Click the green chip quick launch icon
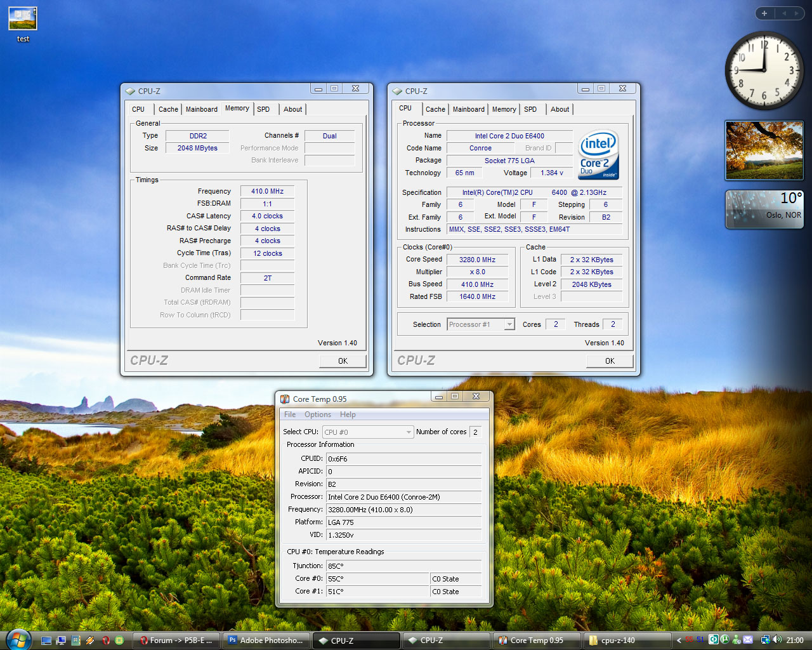812x650 pixels. click(x=119, y=640)
